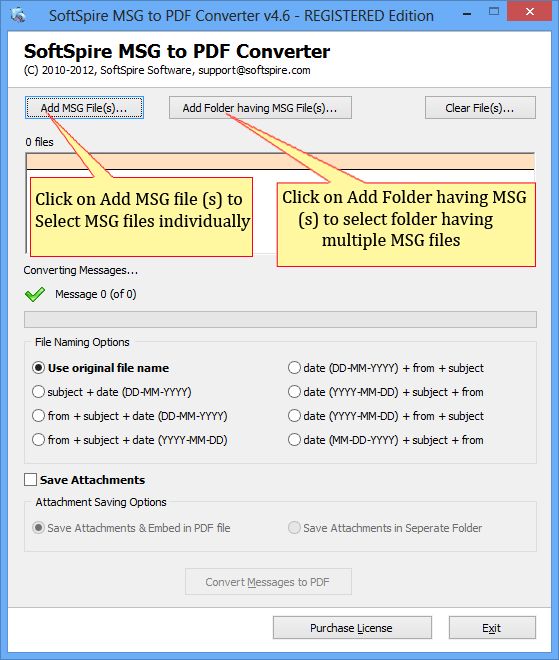Click the green checkmark status icon
The image size is (559, 660).
click(35, 294)
